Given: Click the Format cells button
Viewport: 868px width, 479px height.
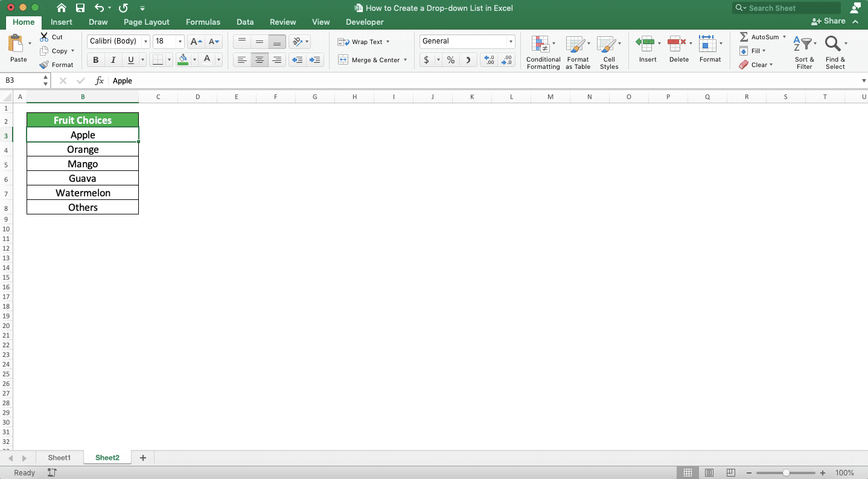Looking at the screenshot, I should [710, 48].
